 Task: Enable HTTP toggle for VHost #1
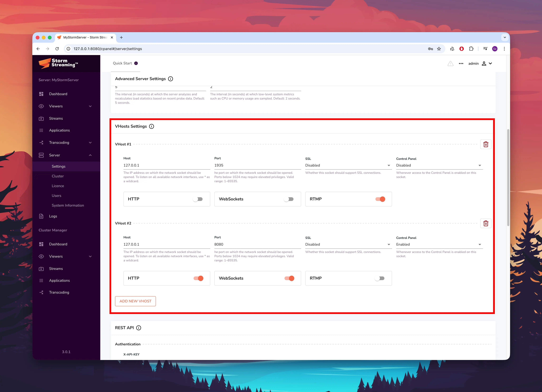(198, 199)
